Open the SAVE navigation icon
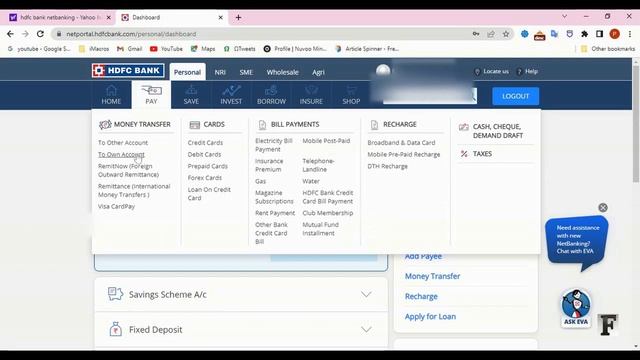This screenshot has width=640, height=360. [x=191, y=90]
